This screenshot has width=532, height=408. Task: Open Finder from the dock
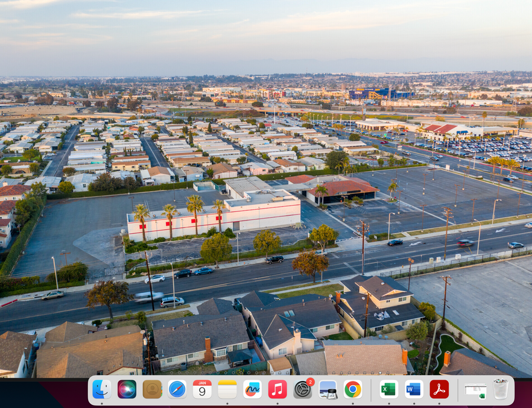pyautogui.click(x=101, y=389)
